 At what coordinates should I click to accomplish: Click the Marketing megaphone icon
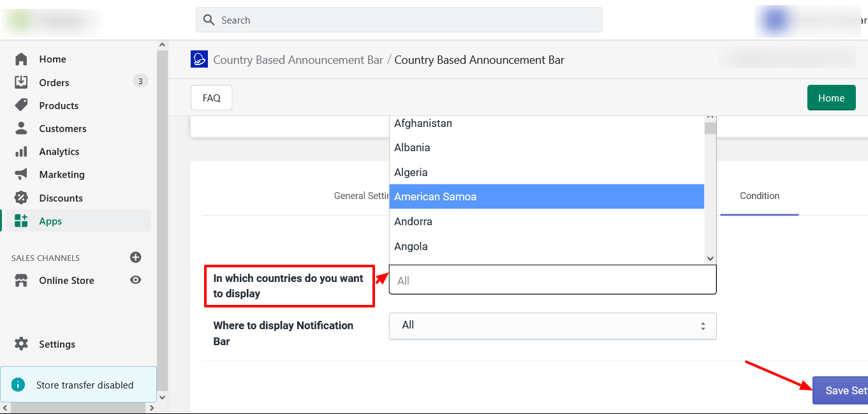tap(21, 174)
